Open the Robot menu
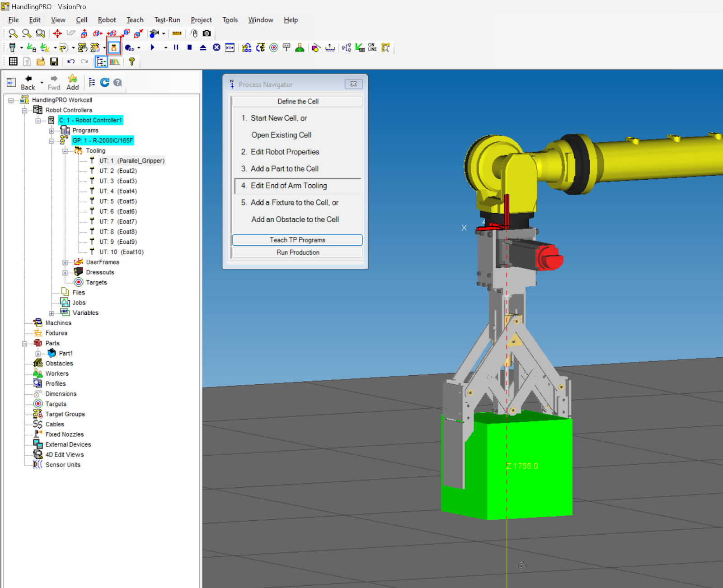This screenshot has width=723, height=588. click(x=107, y=20)
